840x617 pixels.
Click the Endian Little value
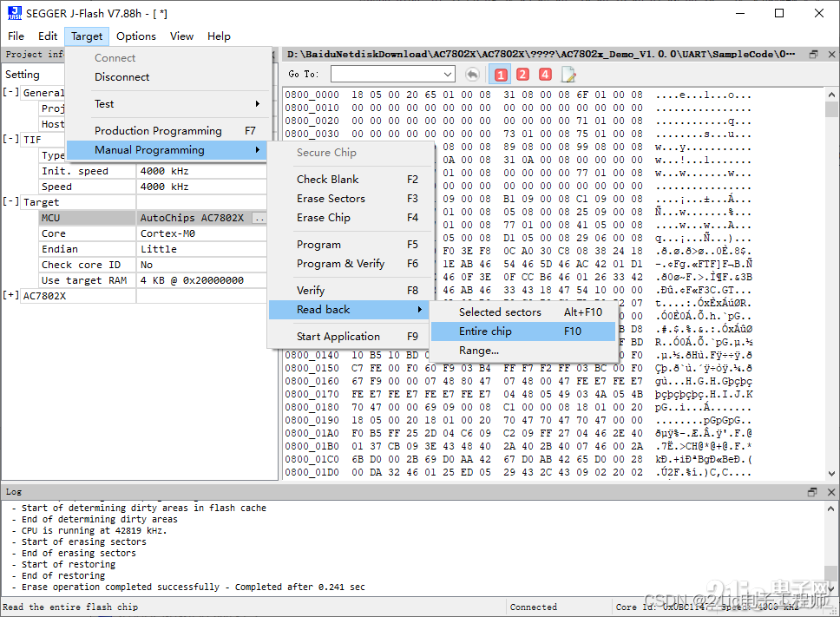pyautogui.click(x=201, y=249)
